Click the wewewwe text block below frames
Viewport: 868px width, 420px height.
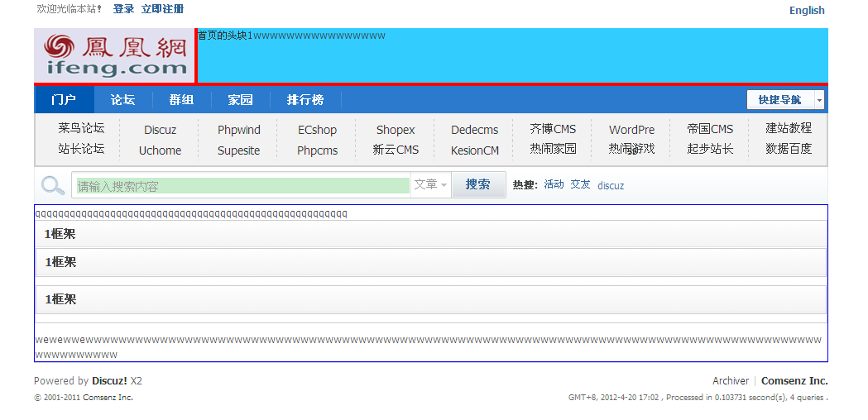click(x=428, y=347)
